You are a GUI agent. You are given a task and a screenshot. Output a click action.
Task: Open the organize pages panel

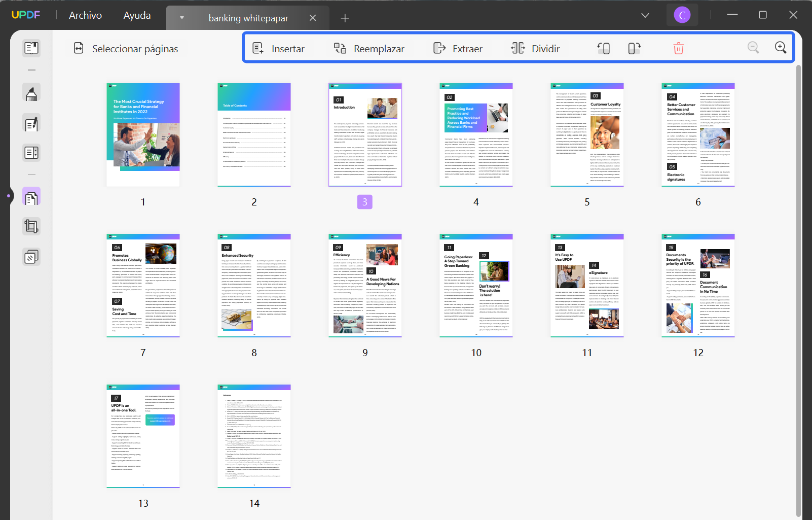[x=31, y=196]
